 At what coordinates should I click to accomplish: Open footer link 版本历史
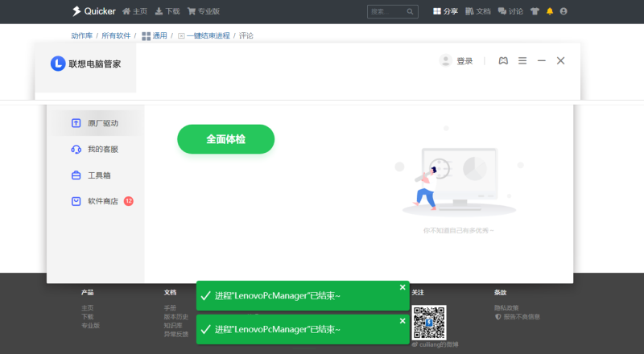(x=176, y=317)
